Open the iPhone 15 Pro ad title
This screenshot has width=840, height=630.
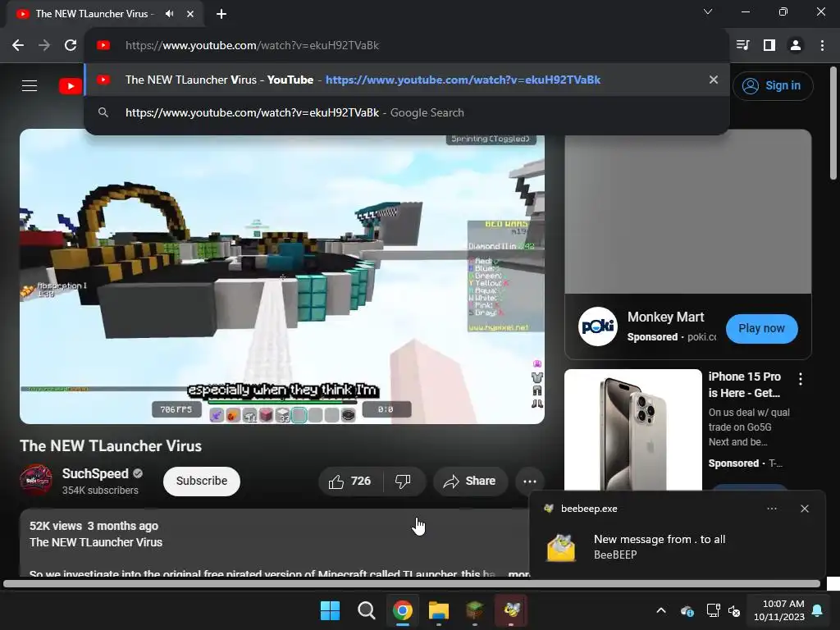pos(745,385)
